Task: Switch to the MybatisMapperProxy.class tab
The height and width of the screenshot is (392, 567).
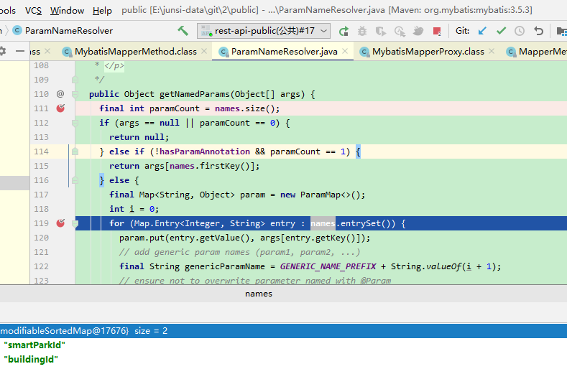Action: (428, 52)
